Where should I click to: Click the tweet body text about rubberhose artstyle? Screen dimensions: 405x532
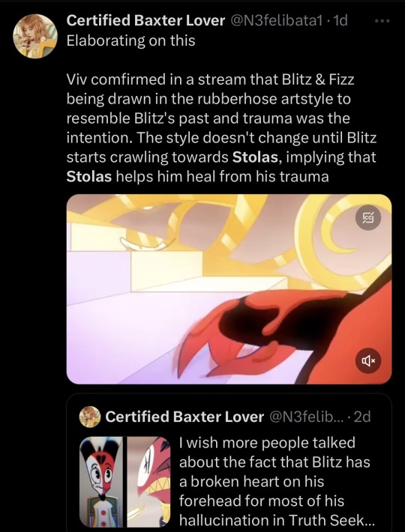click(x=222, y=128)
